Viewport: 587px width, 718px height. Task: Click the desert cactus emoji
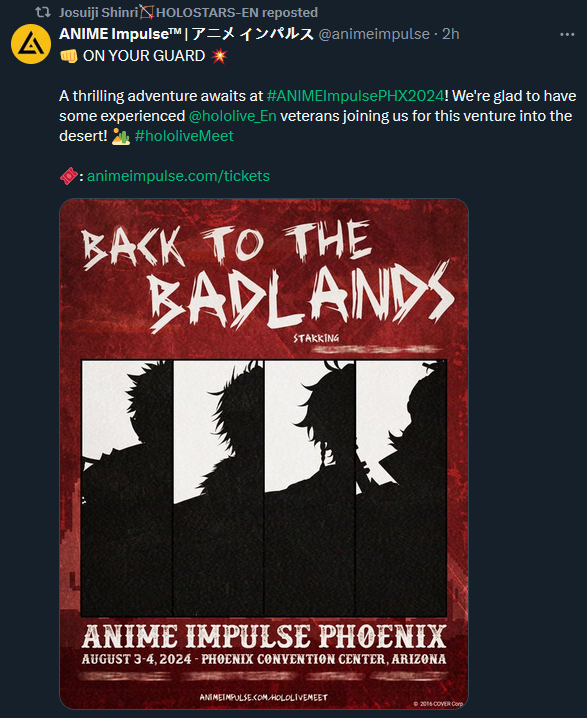(x=121, y=136)
